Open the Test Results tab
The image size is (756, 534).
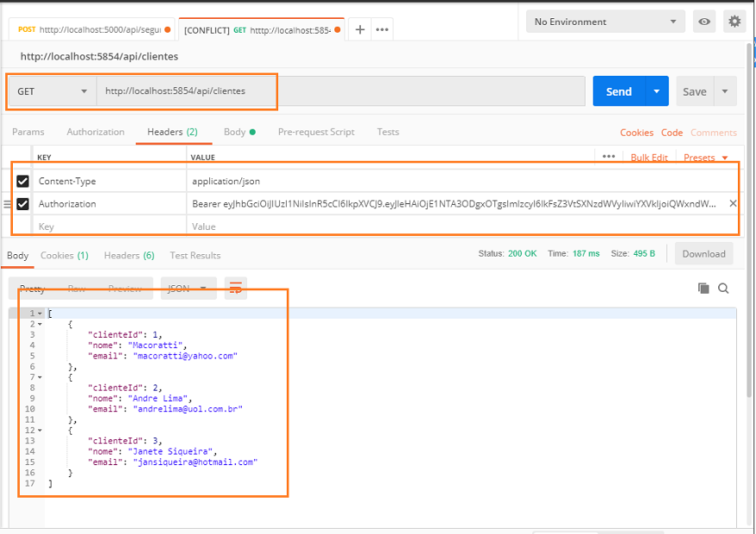[195, 255]
